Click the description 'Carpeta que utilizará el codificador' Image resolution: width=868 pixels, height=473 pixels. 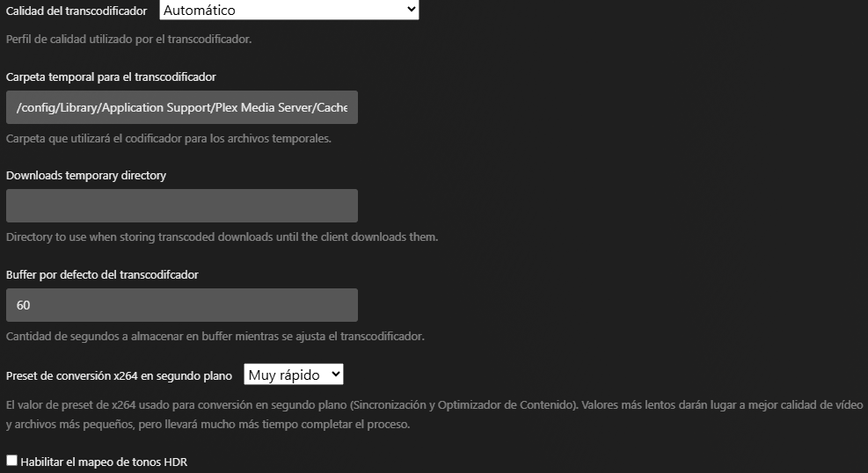pos(168,138)
